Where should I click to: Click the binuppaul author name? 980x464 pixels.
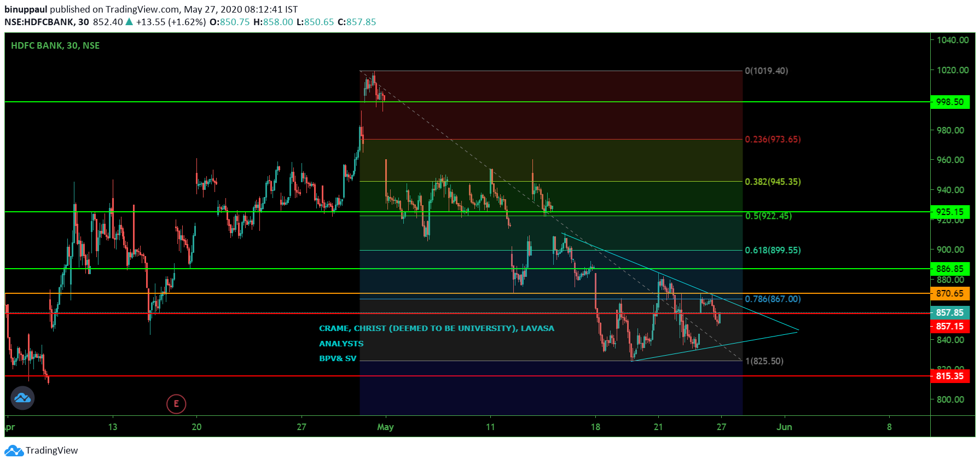click(26, 9)
